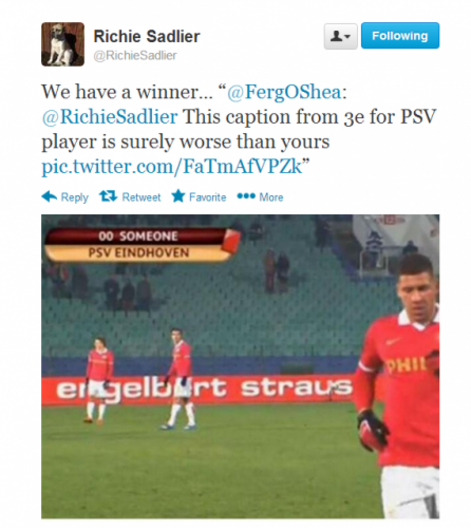Click the Retweet text label
Image resolution: width=471 pixels, height=528 pixels.
click(x=141, y=197)
